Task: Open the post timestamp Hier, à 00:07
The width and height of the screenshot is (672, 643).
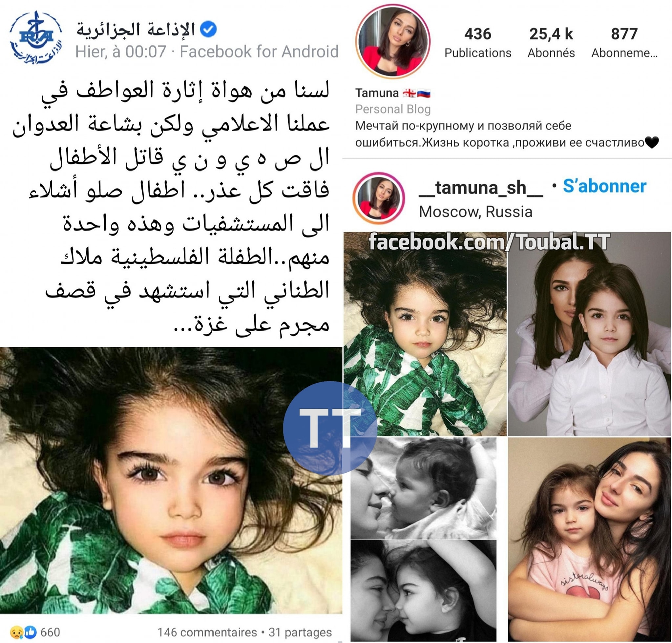Action: point(121,52)
